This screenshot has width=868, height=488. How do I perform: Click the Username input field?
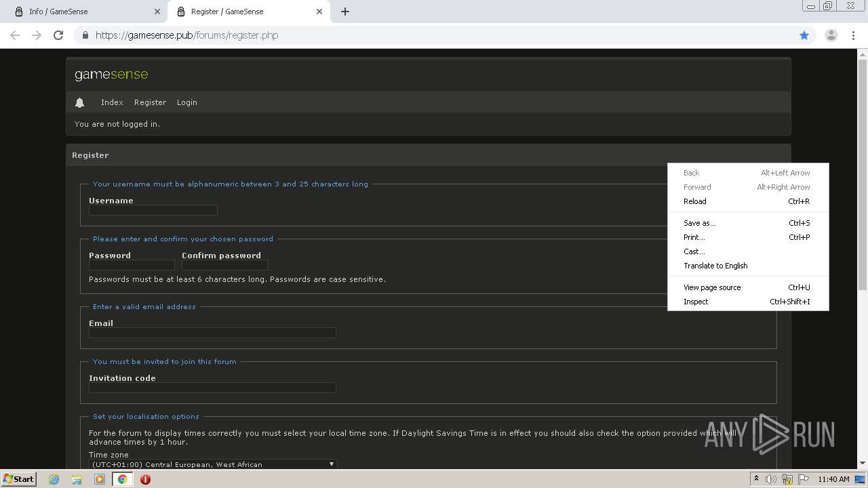pyautogui.click(x=153, y=210)
